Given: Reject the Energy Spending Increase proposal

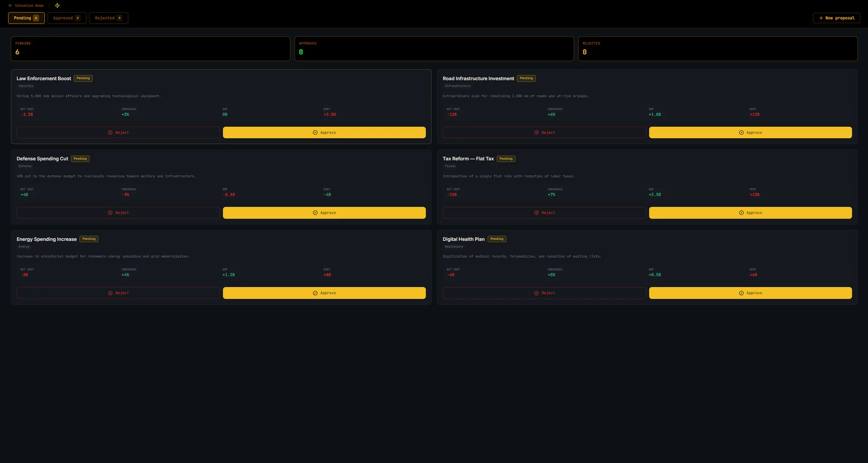Looking at the screenshot, I should 118,293.
